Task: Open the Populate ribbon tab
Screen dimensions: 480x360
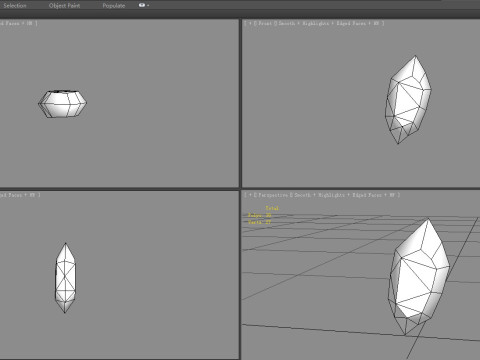Action: click(x=114, y=6)
